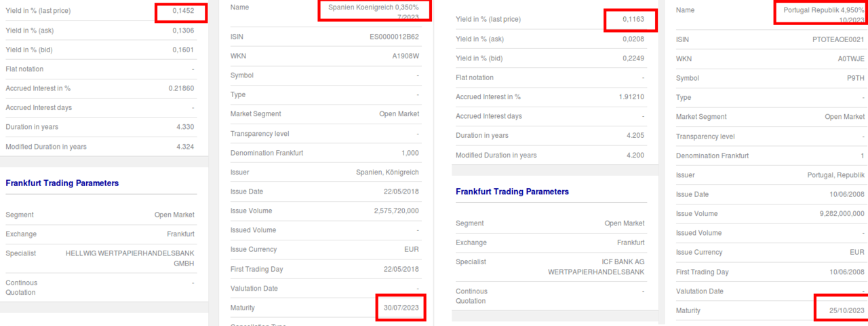Select maturity date 25/10/2023
This screenshot has height=326, width=868.
(846, 310)
